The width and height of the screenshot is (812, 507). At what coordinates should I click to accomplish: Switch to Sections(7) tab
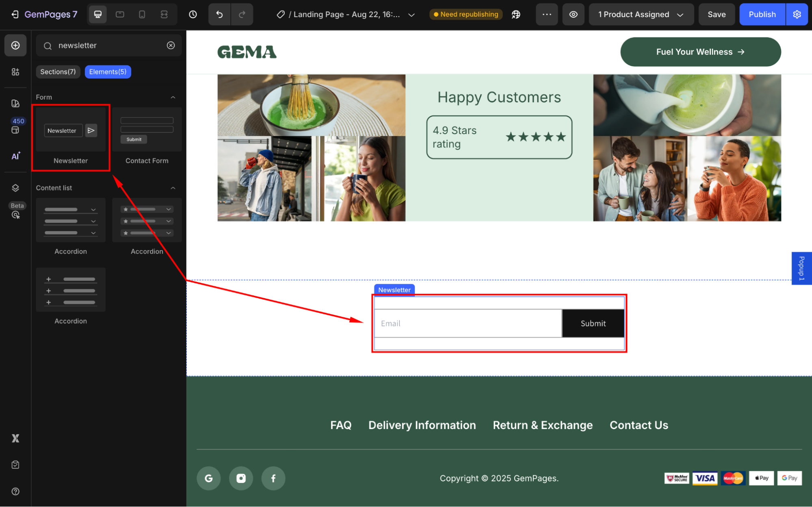click(58, 72)
